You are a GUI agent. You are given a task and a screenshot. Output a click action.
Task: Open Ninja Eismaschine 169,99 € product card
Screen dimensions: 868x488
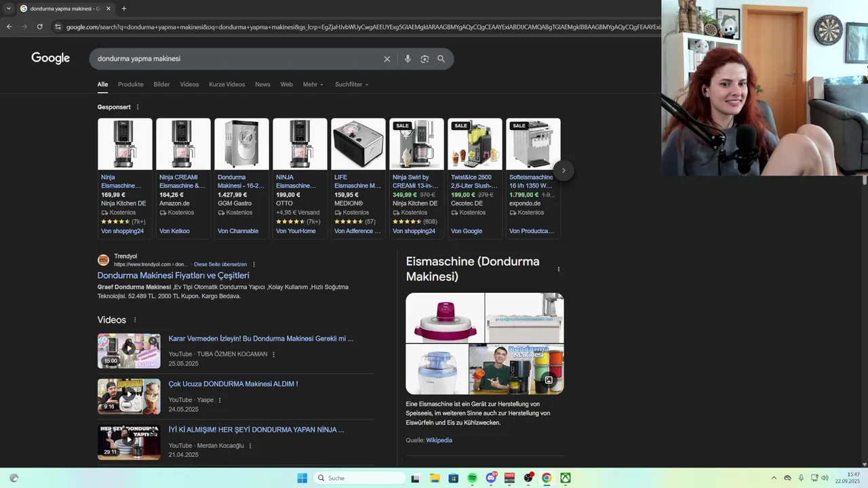(x=125, y=178)
